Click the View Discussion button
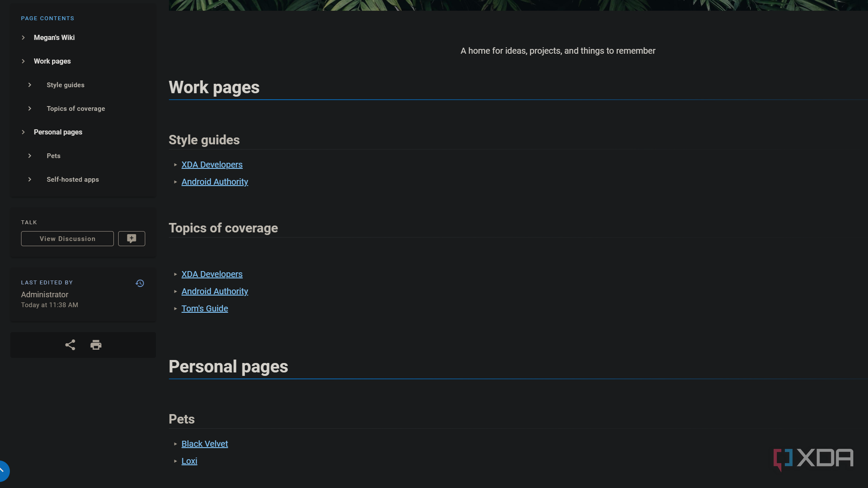Viewport: 868px width, 488px height. click(67, 239)
